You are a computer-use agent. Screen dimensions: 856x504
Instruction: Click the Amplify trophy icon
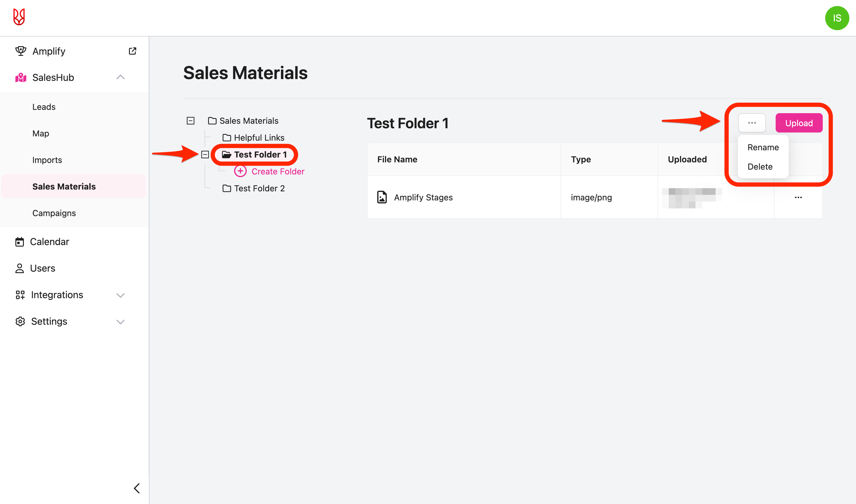(x=21, y=51)
